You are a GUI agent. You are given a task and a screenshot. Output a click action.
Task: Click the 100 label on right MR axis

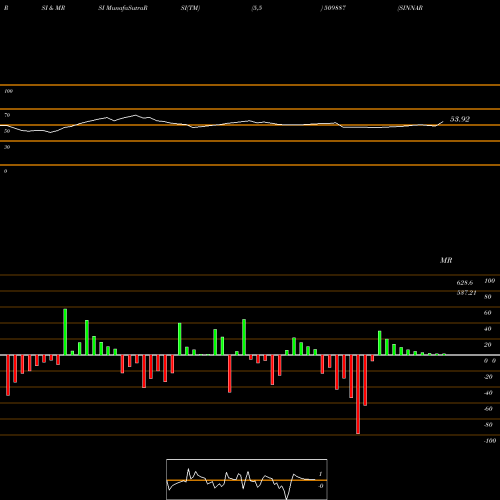[489, 281]
